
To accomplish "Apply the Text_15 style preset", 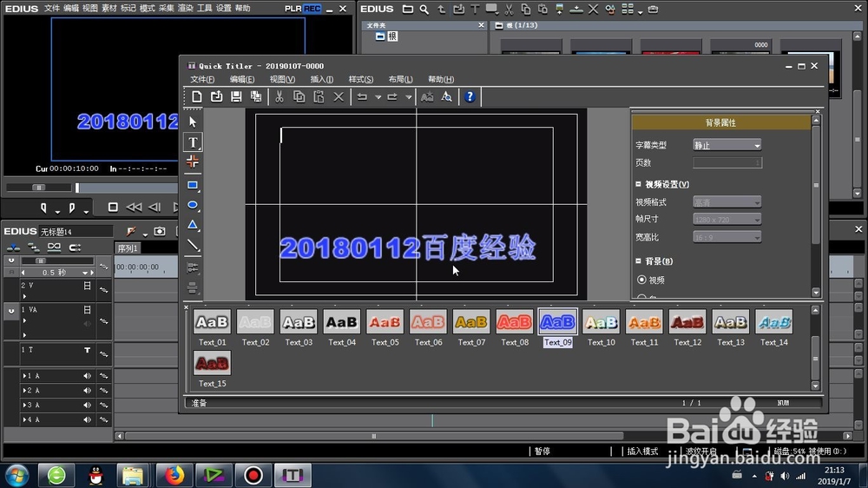I will point(212,369).
